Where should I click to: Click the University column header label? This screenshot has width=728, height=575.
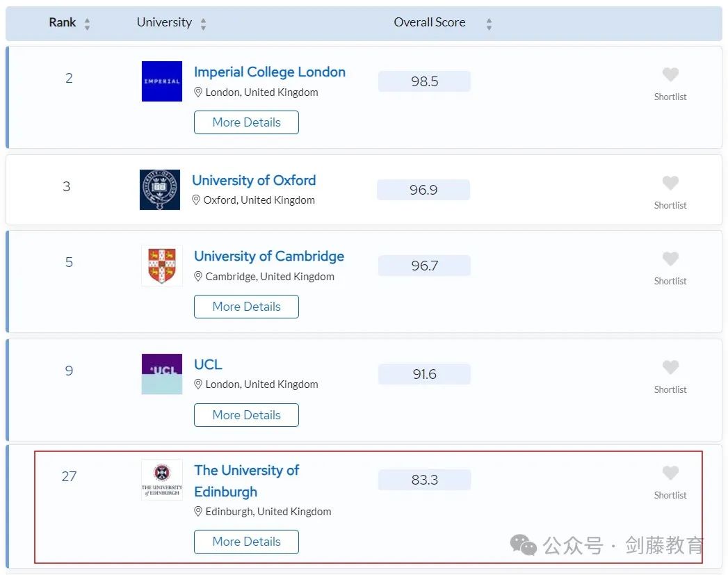[164, 22]
